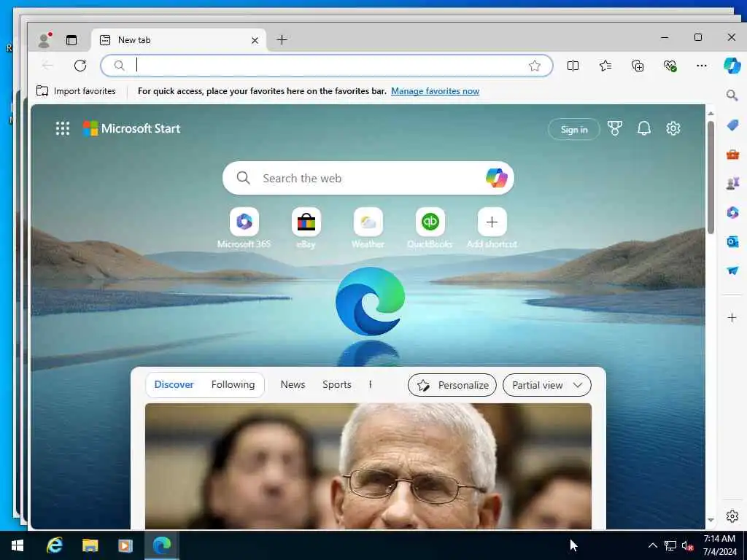Open the Edge profile icon
Screen dimensions: 747x560
(44, 40)
